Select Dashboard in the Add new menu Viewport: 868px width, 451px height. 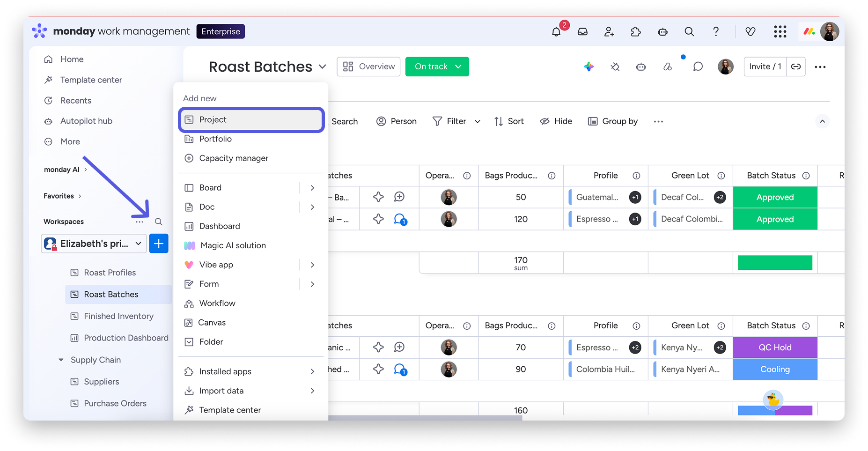coord(251,226)
